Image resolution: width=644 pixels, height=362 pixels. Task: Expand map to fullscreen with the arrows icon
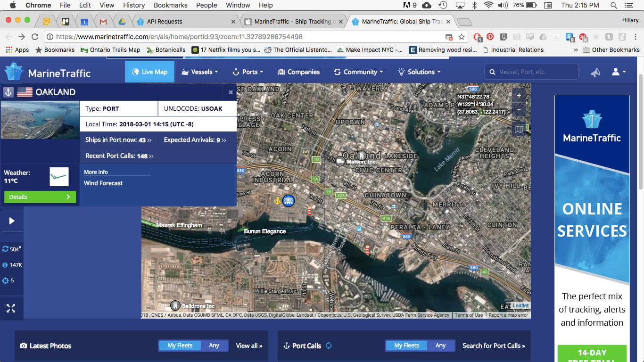click(x=11, y=308)
